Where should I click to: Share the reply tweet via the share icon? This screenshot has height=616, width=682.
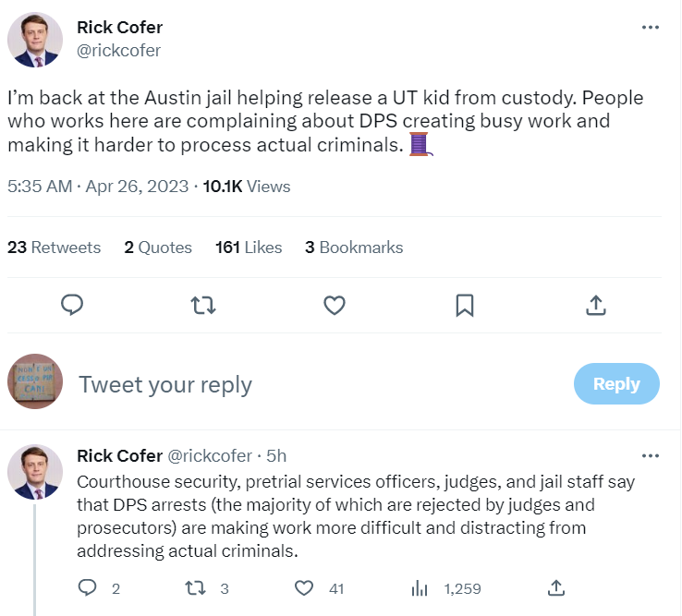click(x=555, y=587)
